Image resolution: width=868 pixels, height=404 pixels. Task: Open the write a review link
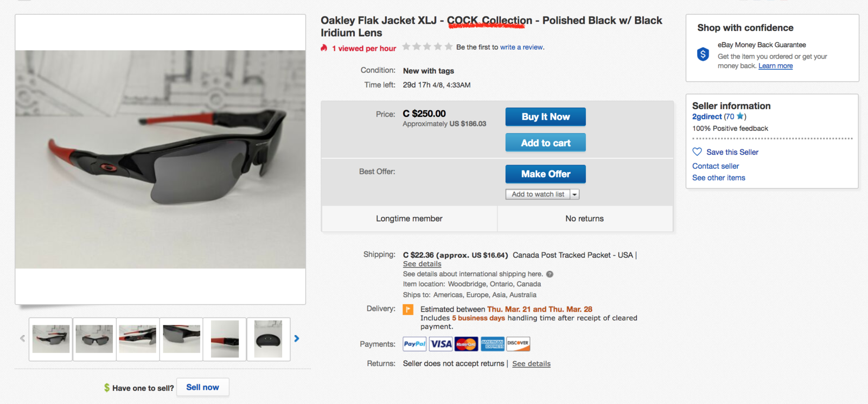[521, 47]
